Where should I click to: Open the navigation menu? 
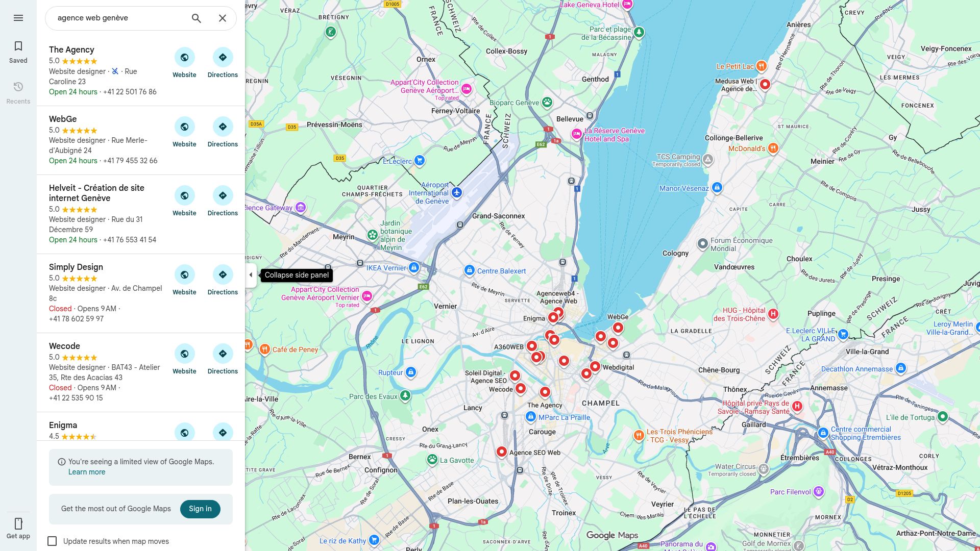pos(18,18)
